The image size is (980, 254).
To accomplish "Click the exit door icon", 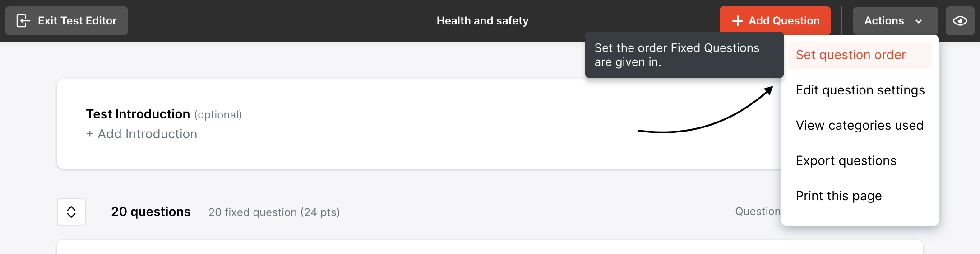I will tap(23, 21).
